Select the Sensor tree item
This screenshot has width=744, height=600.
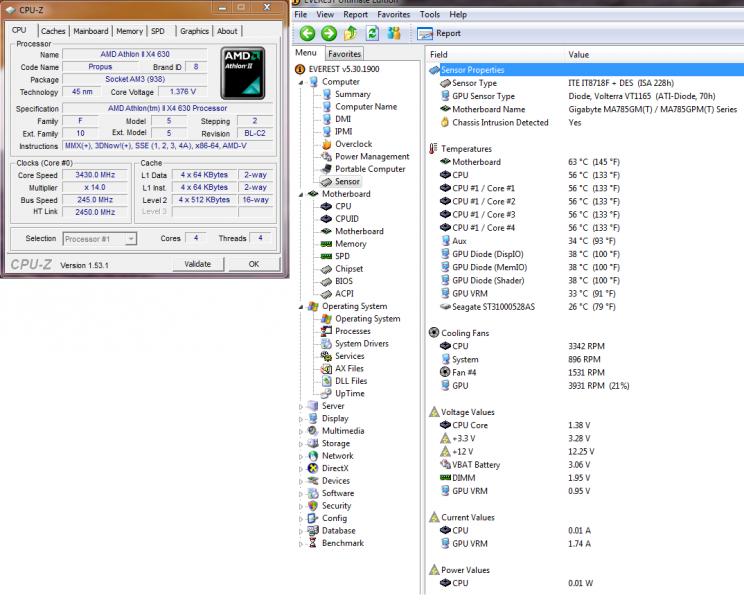[347, 181]
